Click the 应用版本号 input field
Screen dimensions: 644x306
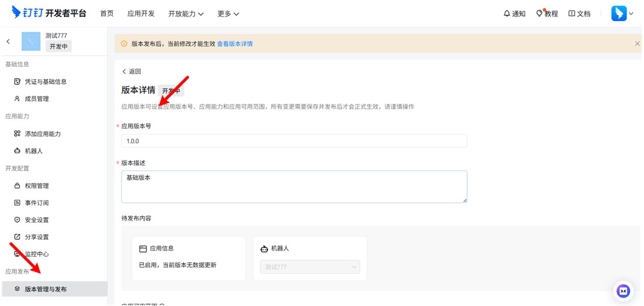pos(294,141)
